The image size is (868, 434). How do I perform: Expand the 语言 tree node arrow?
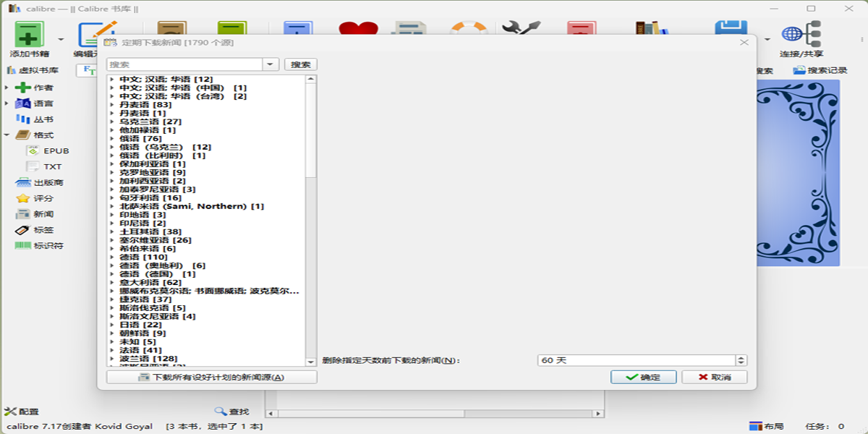[x=7, y=103]
